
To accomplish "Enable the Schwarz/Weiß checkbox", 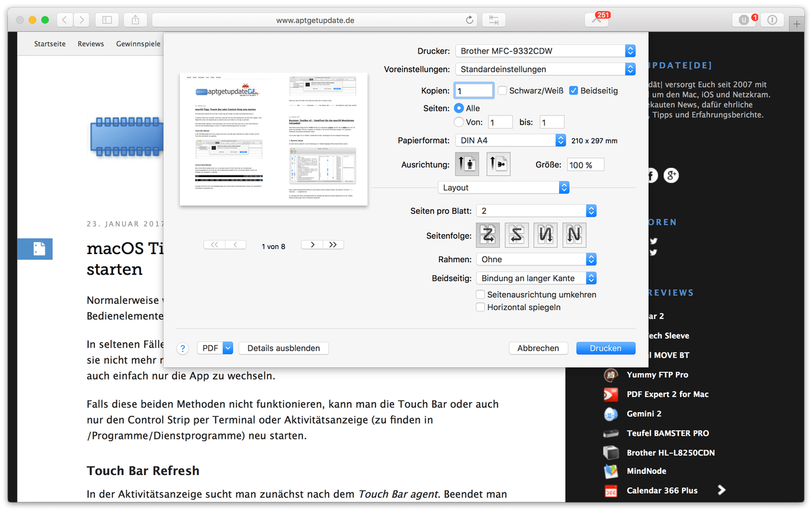I will coord(502,91).
